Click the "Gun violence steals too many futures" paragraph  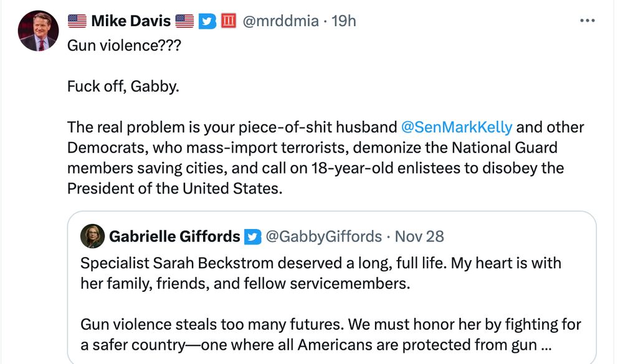[330, 335]
